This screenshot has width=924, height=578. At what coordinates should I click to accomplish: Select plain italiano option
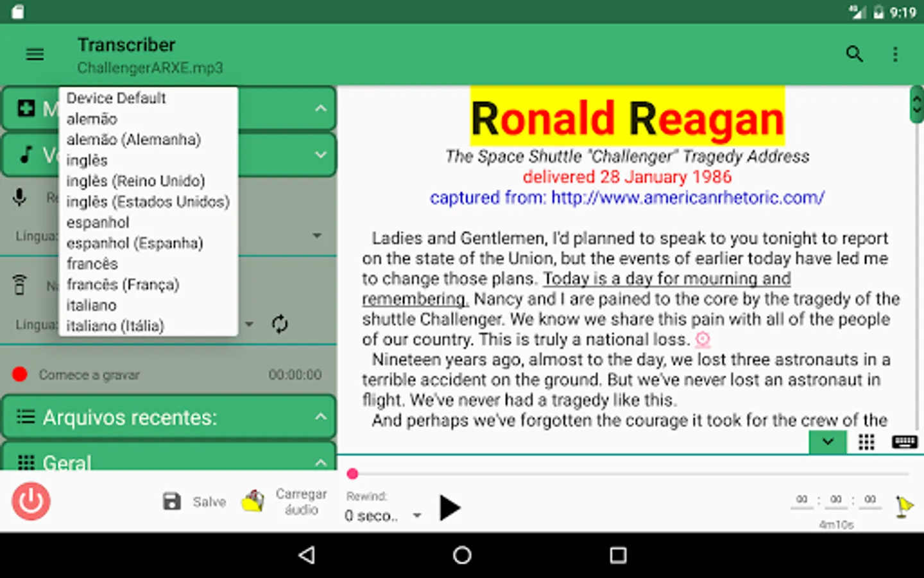[148, 305]
